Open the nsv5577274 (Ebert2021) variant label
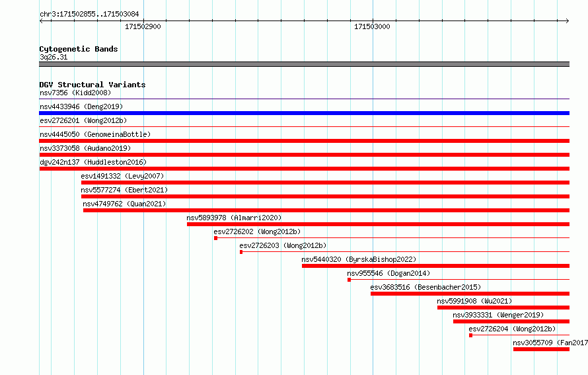The width and height of the screenshot is (588, 375). pyautogui.click(x=124, y=190)
